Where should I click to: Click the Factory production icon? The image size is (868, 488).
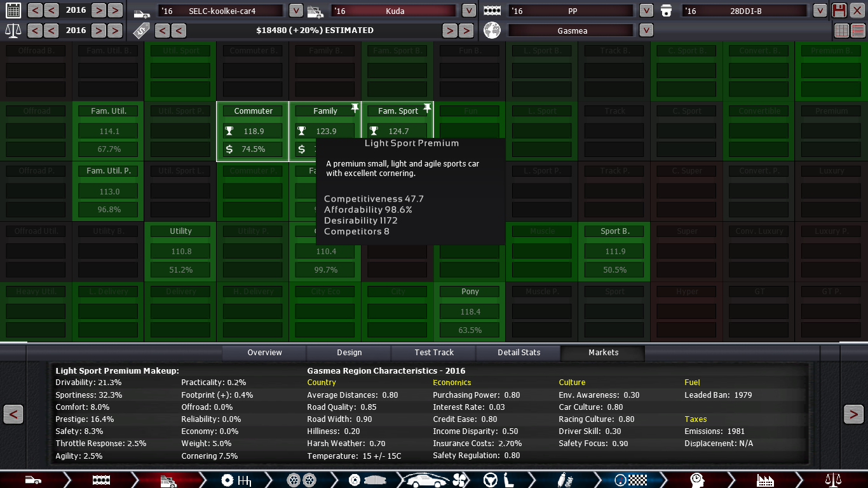(x=764, y=480)
